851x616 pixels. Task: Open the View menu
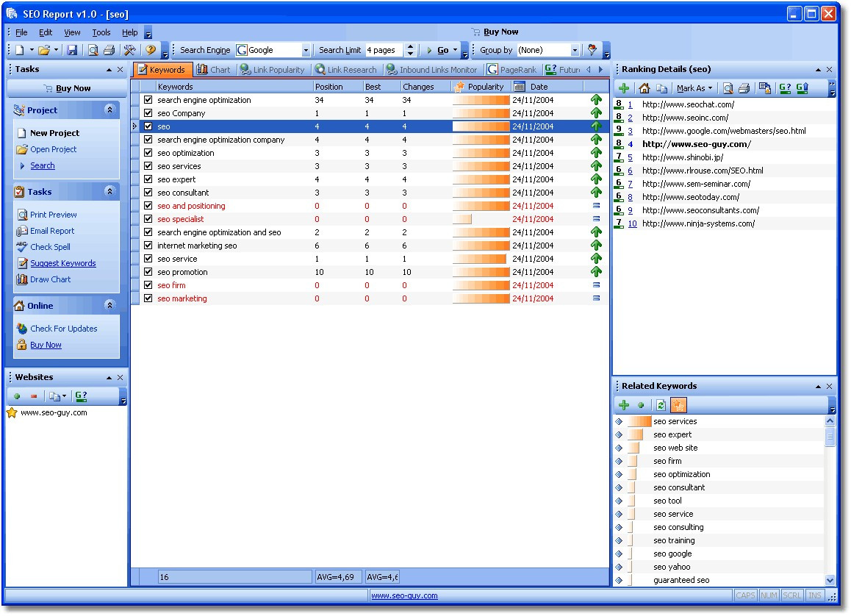tap(72, 32)
